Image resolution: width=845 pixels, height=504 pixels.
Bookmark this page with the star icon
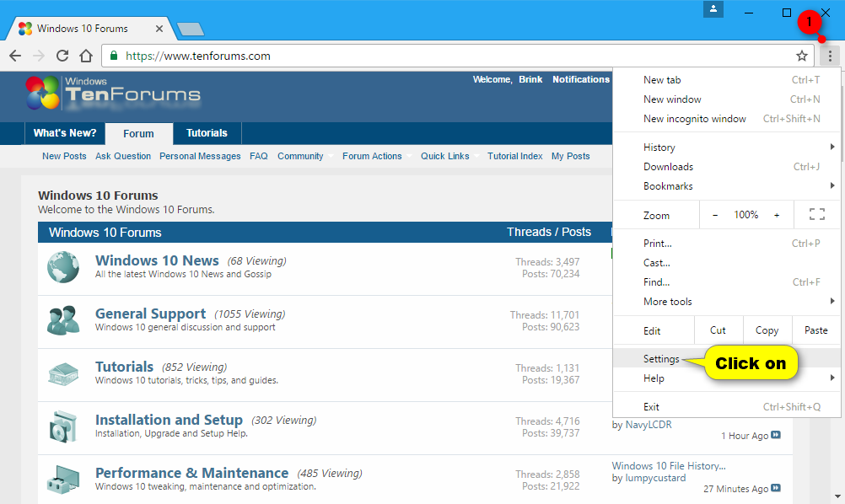[x=802, y=56]
